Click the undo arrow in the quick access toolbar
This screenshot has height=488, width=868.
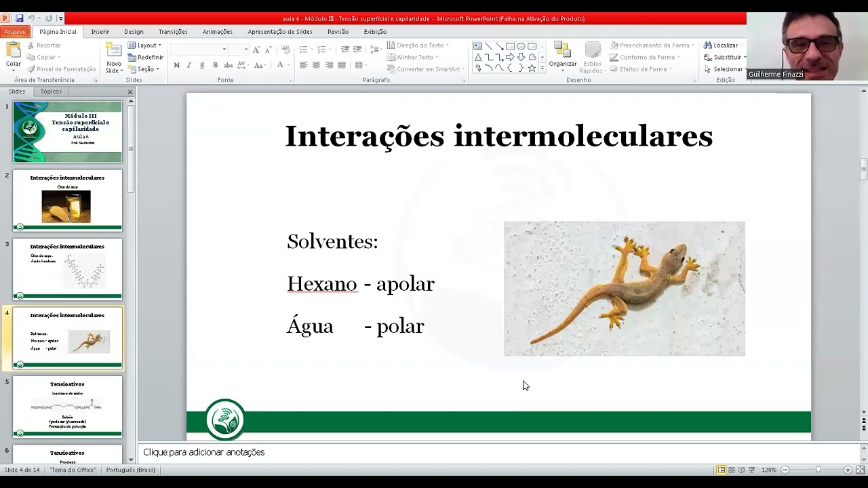click(31, 18)
